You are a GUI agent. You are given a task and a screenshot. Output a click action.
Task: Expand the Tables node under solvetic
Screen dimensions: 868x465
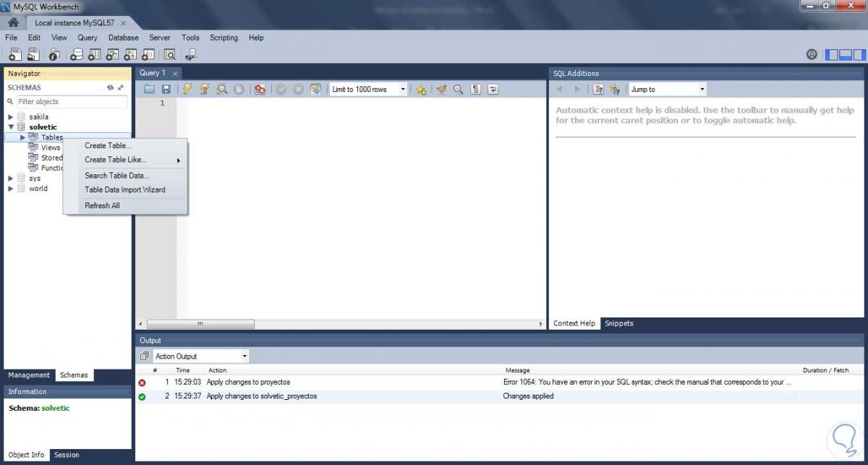click(22, 137)
